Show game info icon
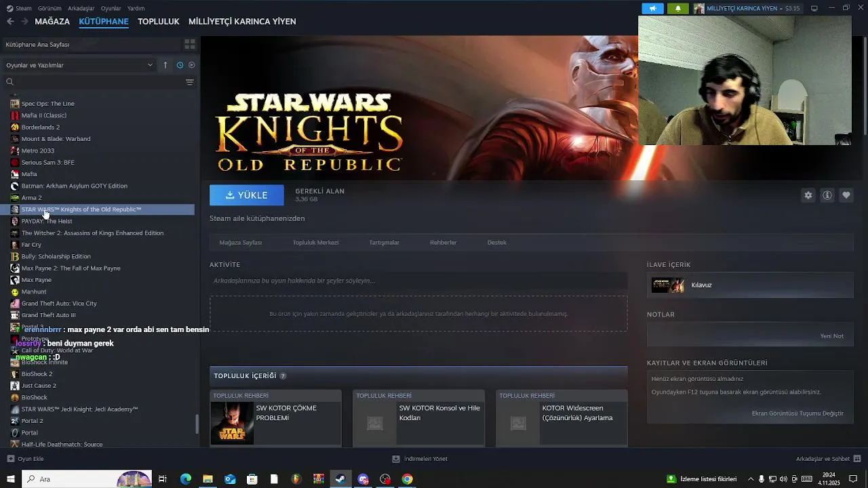 point(827,195)
